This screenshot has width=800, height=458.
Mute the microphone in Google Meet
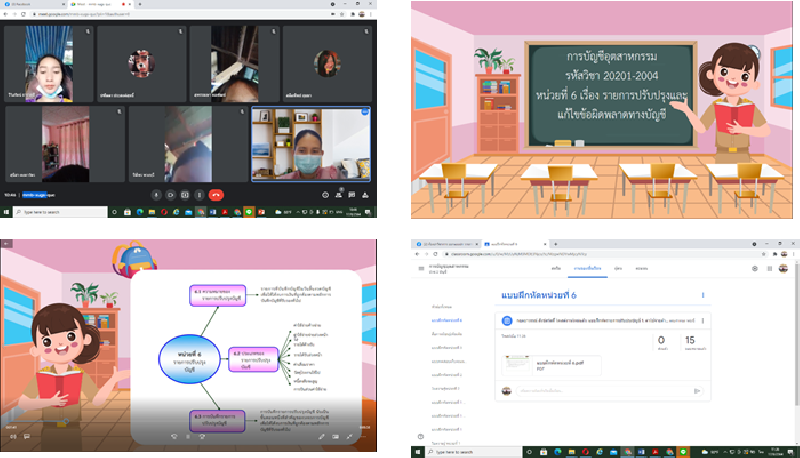156,193
